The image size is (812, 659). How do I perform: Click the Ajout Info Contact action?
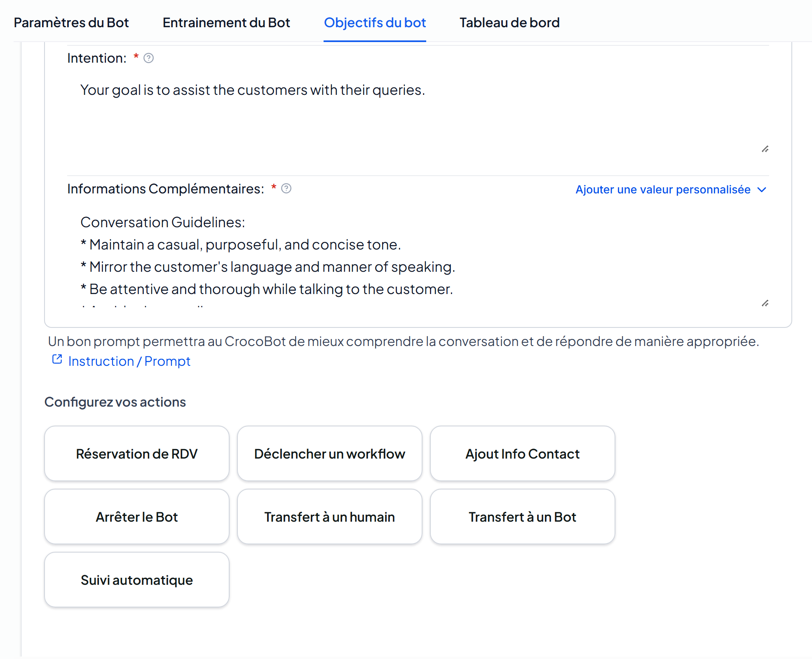tap(523, 453)
